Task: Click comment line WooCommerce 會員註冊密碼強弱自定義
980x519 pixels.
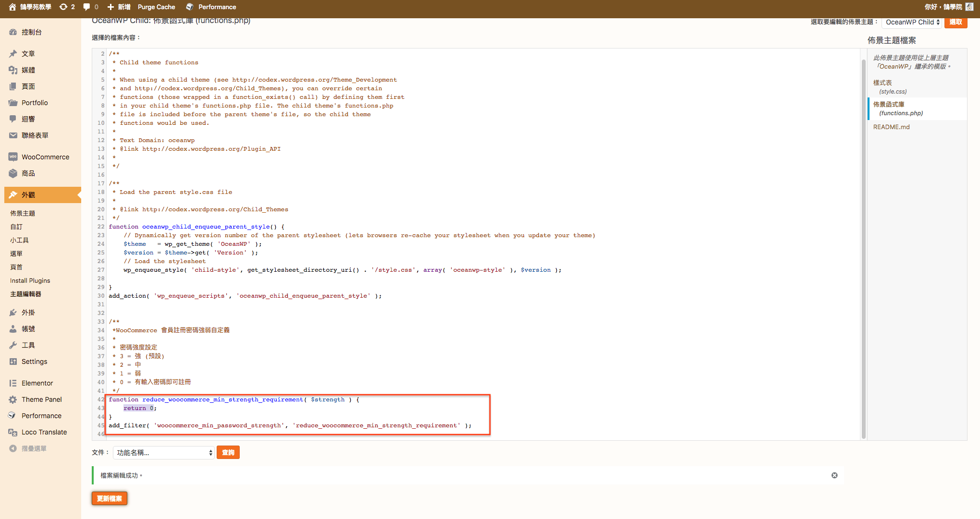Action: (x=171, y=330)
